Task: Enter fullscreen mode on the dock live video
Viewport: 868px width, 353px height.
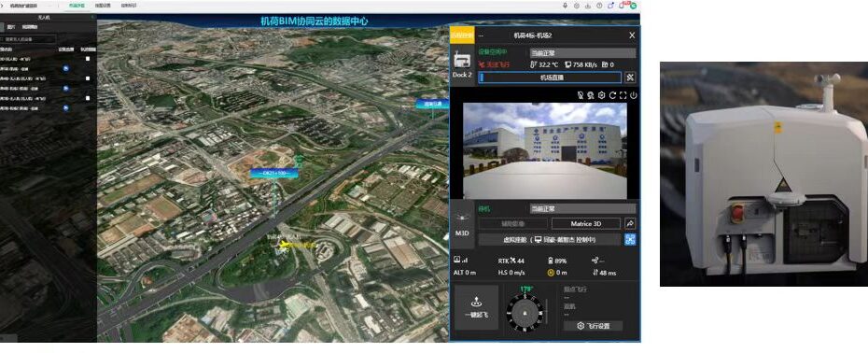Action: click(x=623, y=95)
